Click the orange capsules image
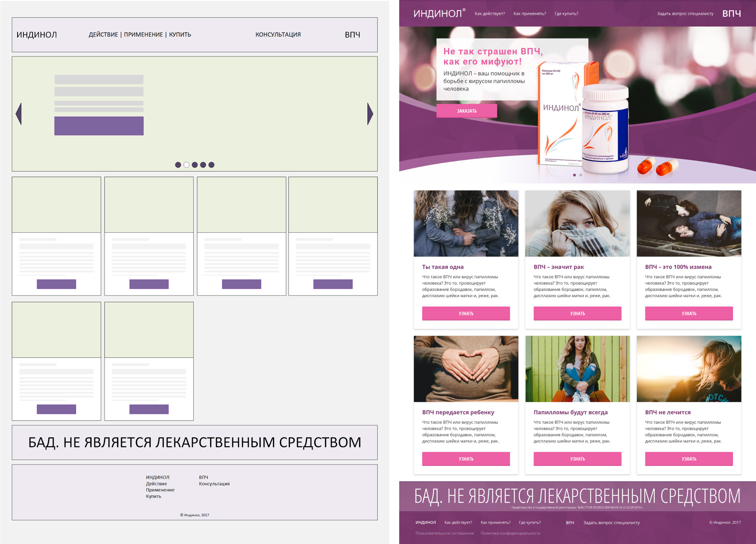 click(x=657, y=166)
